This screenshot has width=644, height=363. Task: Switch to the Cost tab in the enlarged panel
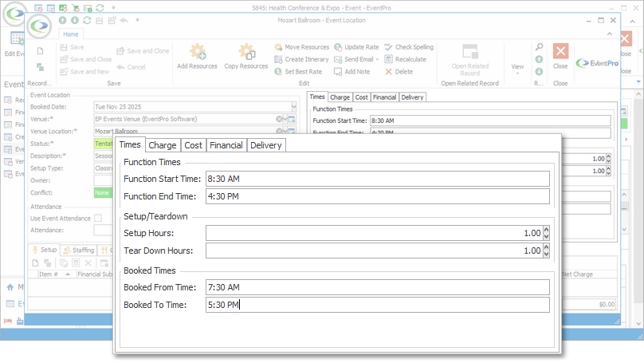pos(193,145)
